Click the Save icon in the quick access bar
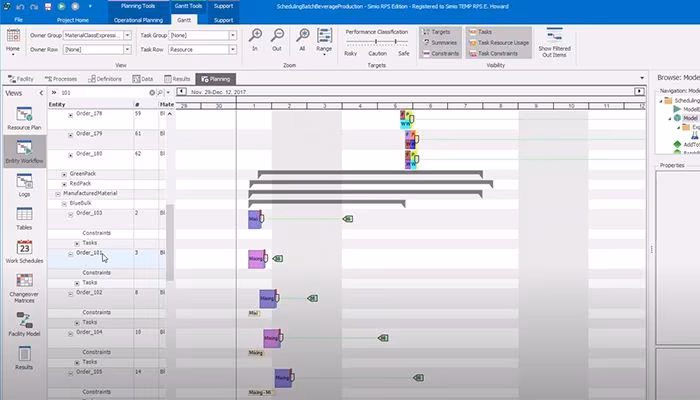Image resolution: width=700 pixels, height=400 pixels. pos(48,7)
